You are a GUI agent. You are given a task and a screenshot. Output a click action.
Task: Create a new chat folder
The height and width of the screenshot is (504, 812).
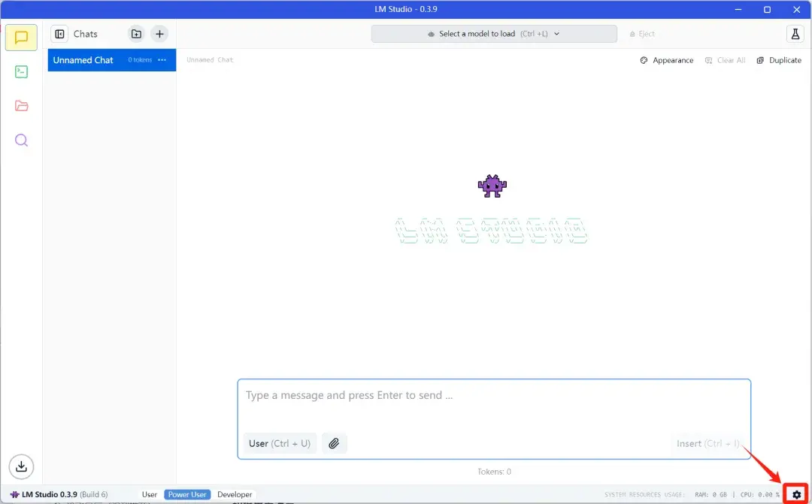pos(136,34)
